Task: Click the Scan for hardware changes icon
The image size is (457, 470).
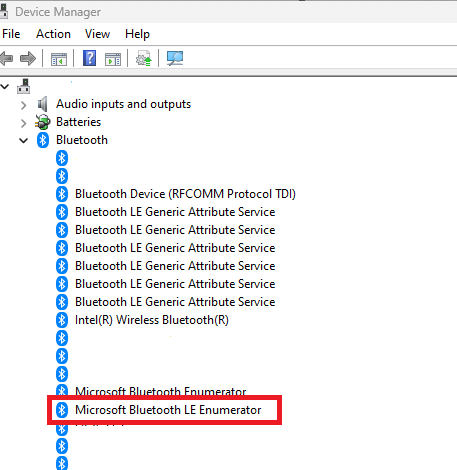Action: (175, 58)
